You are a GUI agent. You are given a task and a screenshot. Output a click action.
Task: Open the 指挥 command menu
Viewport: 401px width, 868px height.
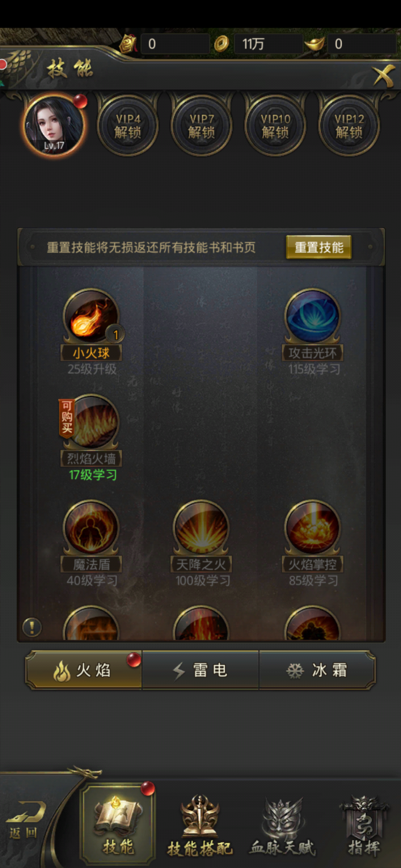point(364,826)
